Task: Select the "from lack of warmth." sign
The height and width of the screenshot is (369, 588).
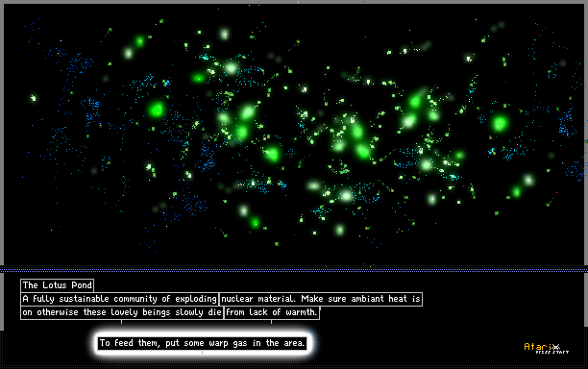Action: (x=272, y=312)
